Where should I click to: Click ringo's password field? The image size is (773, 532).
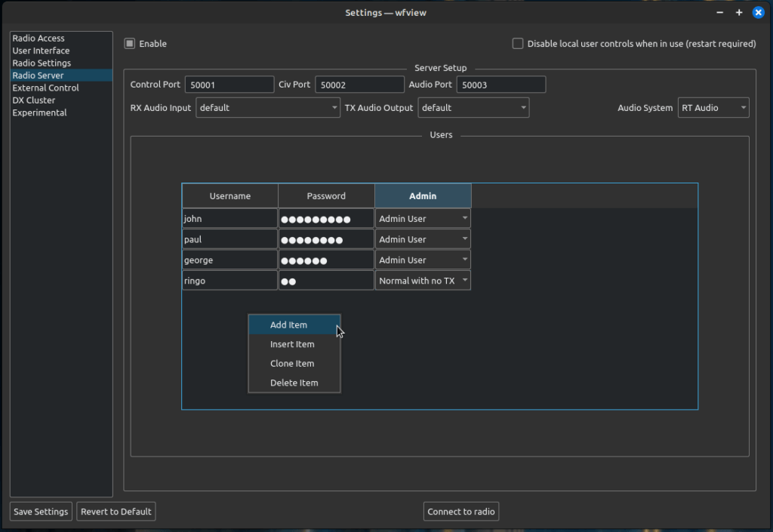pyautogui.click(x=326, y=280)
